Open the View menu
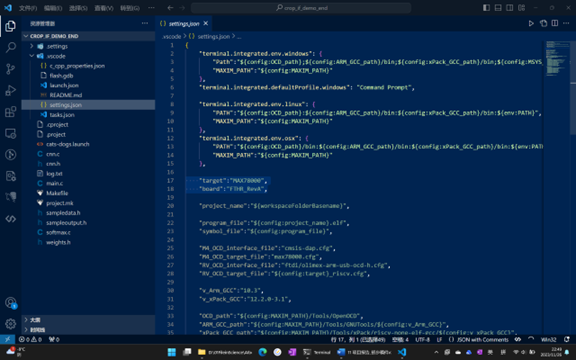This screenshot has height=360, width=576. [x=104, y=8]
